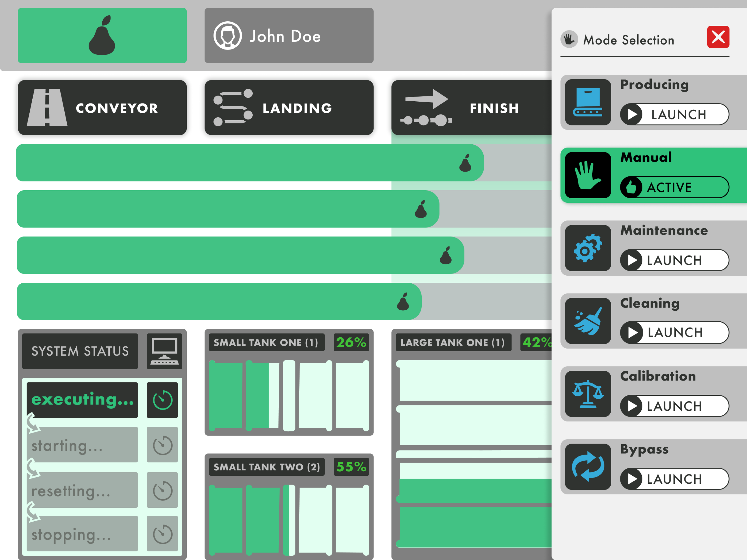Viewport: 747px width, 560px height.
Task: Click the System Status monitor icon
Action: (164, 351)
